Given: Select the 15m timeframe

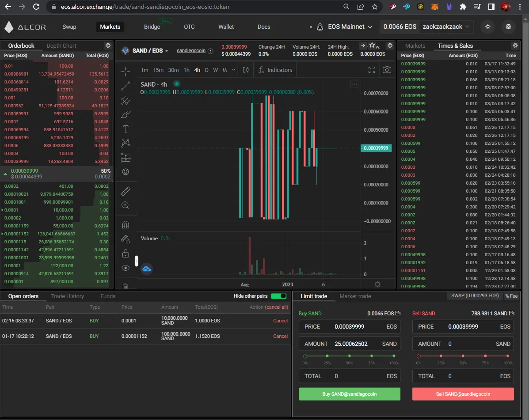Looking at the screenshot, I should [158, 70].
